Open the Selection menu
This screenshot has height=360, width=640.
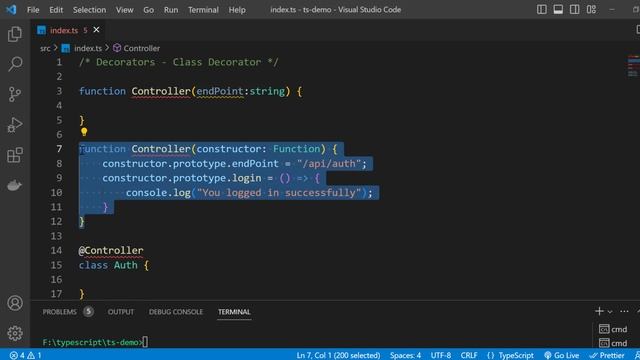click(89, 10)
